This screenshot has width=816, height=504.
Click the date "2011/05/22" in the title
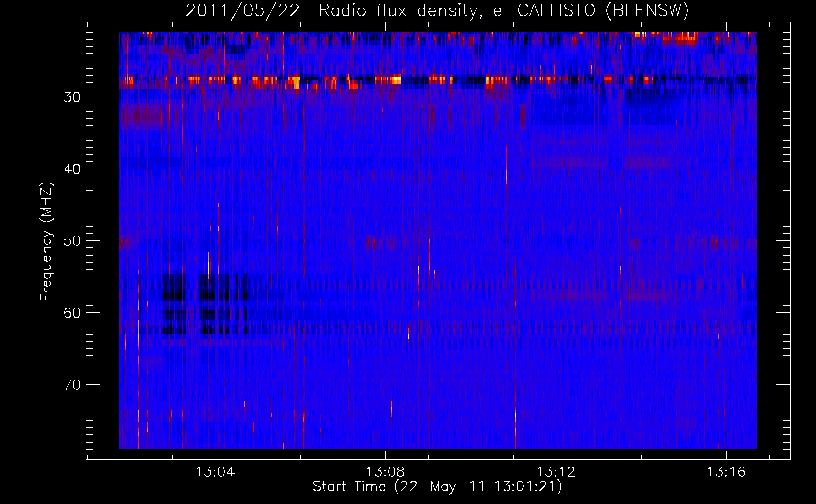tap(243, 11)
